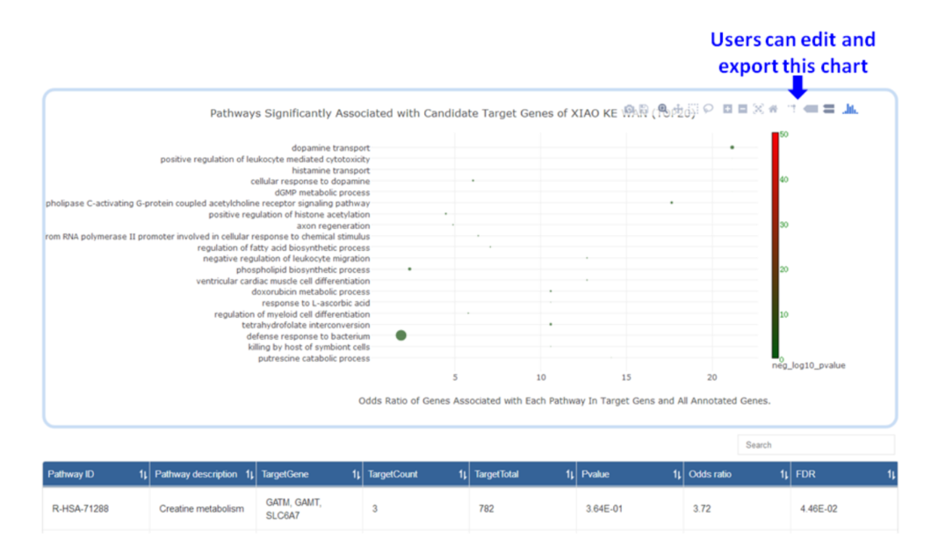
Task: Choose the Box Select tool
Action: click(x=693, y=109)
